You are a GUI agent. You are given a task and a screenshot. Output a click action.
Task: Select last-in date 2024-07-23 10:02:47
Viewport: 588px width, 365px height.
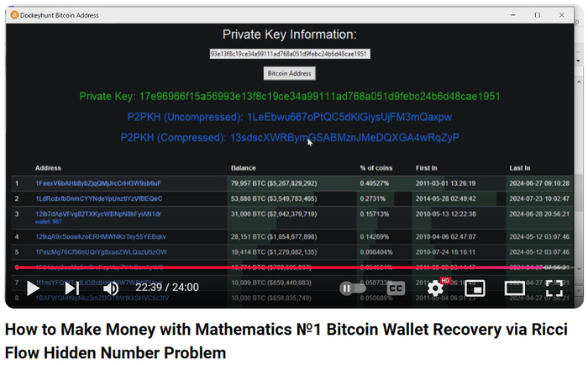pyautogui.click(x=539, y=198)
